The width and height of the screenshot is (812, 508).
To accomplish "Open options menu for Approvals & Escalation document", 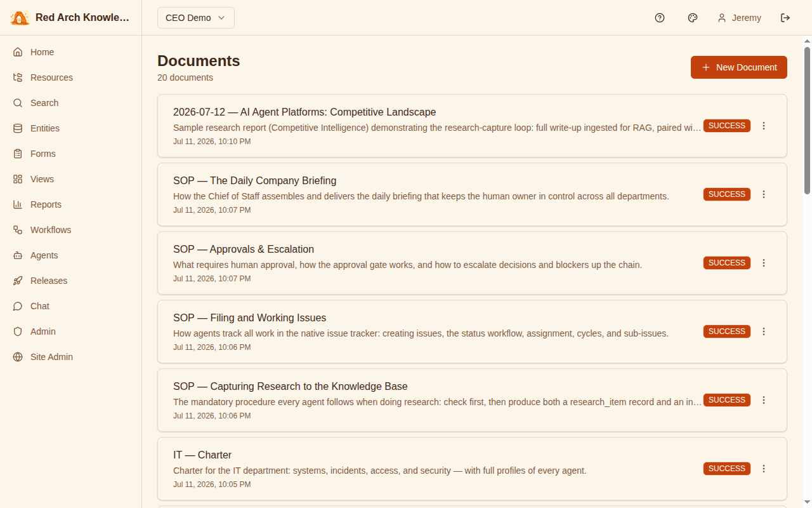I will pyautogui.click(x=764, y=263).
